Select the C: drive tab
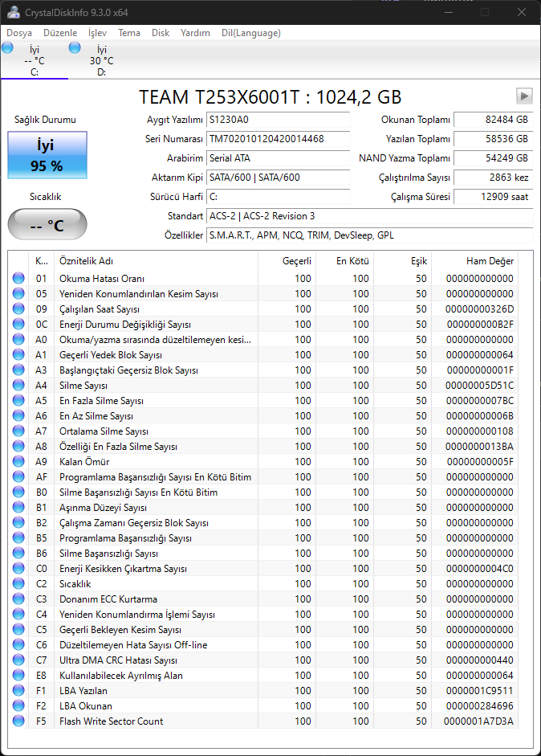The height and width of the screenshot is (756, 541). click(35, 60)
